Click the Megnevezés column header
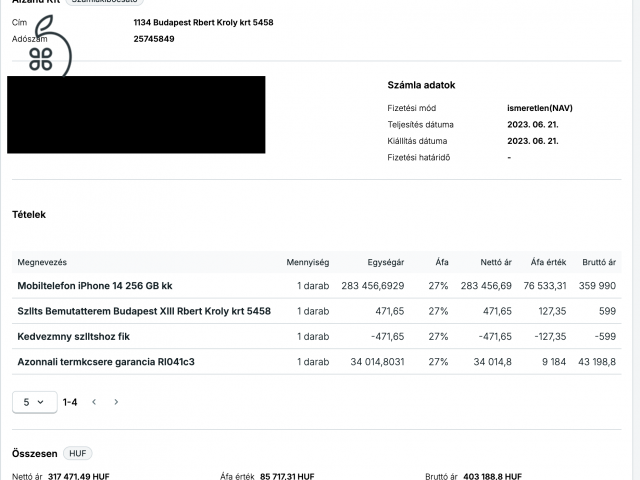The height and width of the screenshot is (480, 640). tap(42, 262)
